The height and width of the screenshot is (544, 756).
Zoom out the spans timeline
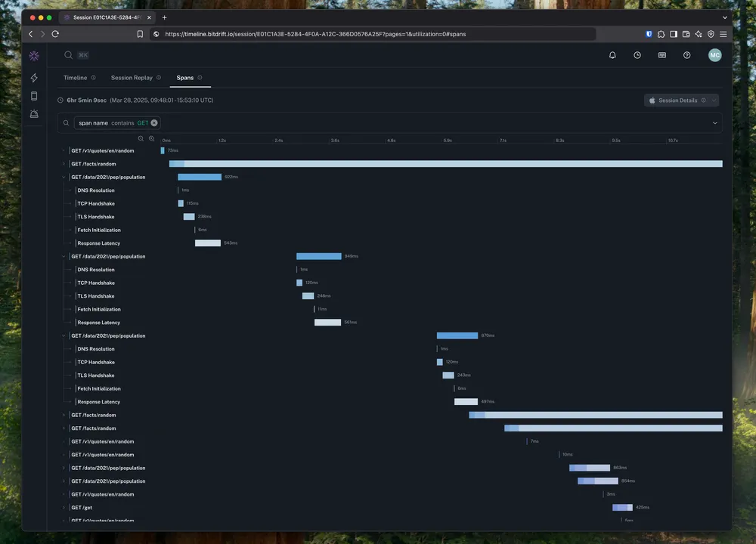point(141,138)
